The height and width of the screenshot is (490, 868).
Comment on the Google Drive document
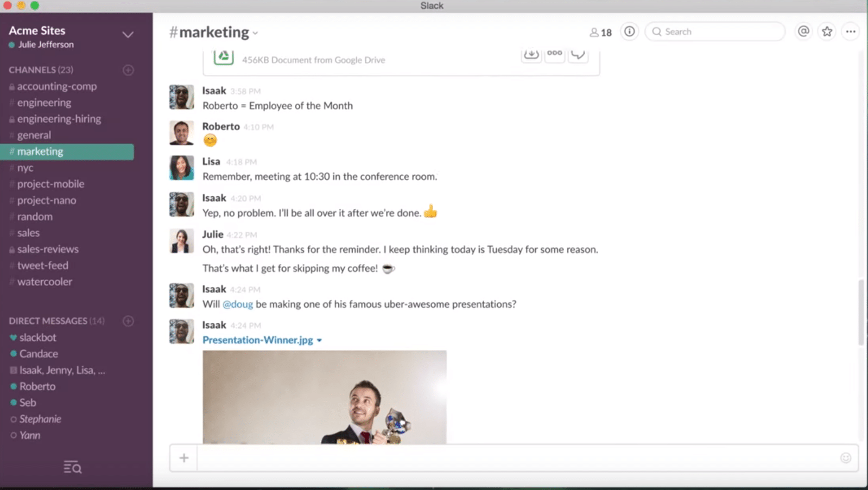578,55
